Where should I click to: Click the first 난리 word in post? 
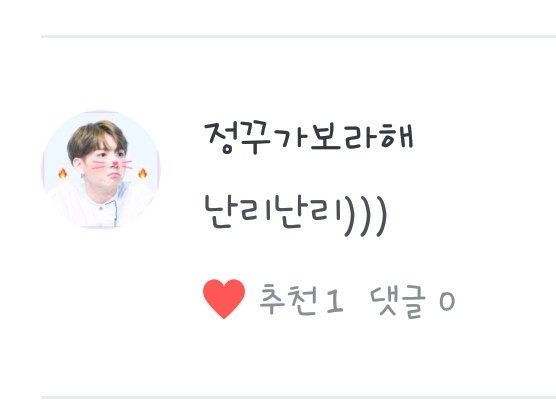(x=238, y=213)
